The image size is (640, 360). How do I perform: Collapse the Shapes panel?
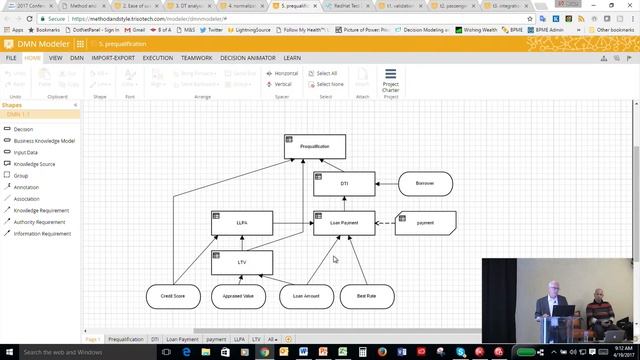coord(76,105)
